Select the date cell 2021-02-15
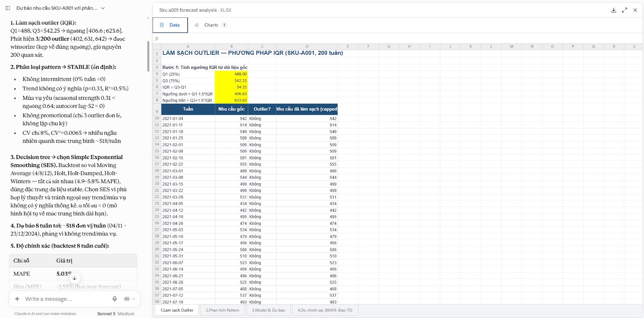 [x=188, y=158]
